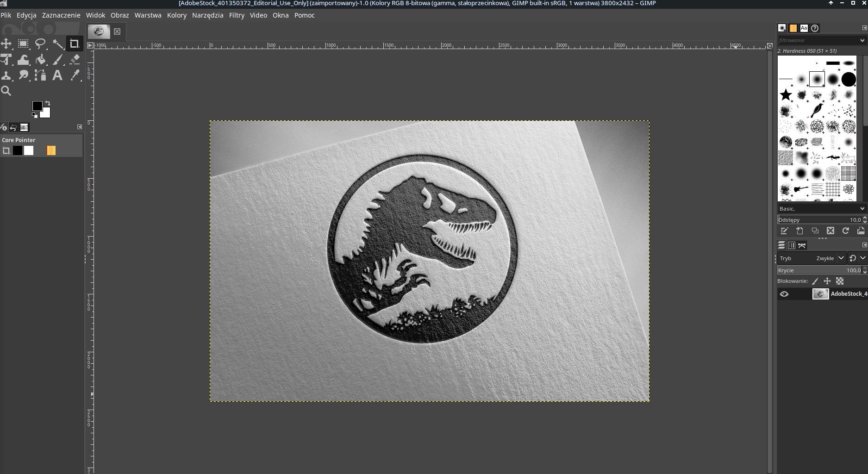Delete the selected brush
Image resolution: width=868 pixels, height=474 pixels.
point(831,231)
